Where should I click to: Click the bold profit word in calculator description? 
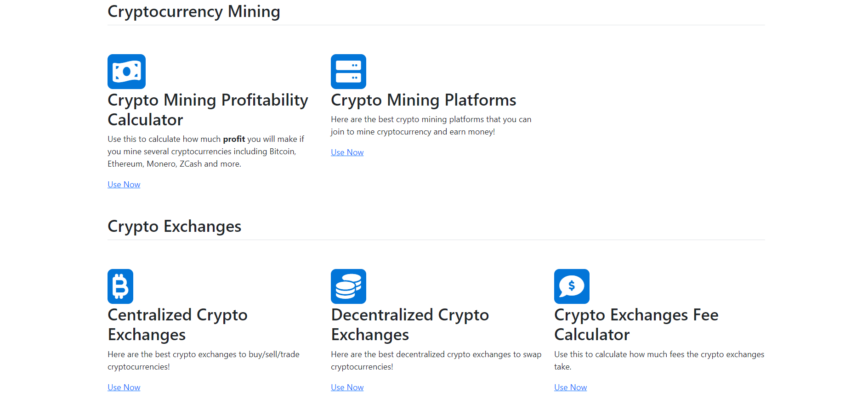coord(233,139)
